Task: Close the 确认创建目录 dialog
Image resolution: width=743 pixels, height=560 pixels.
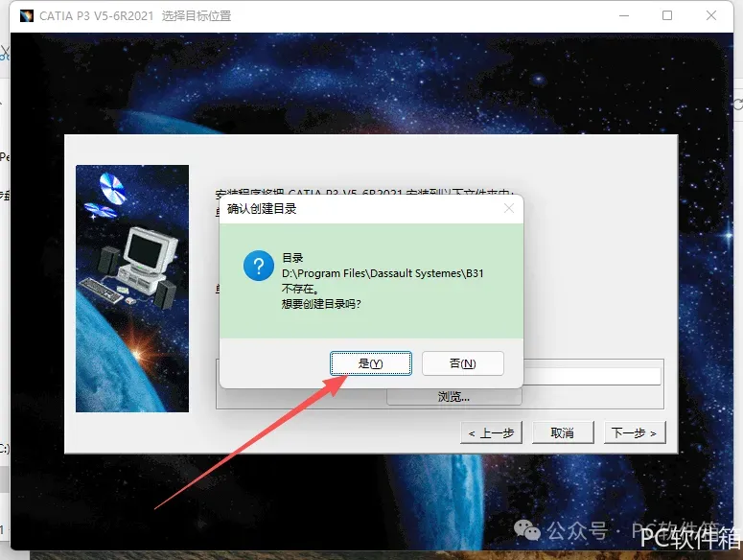Action: point(509,208)
